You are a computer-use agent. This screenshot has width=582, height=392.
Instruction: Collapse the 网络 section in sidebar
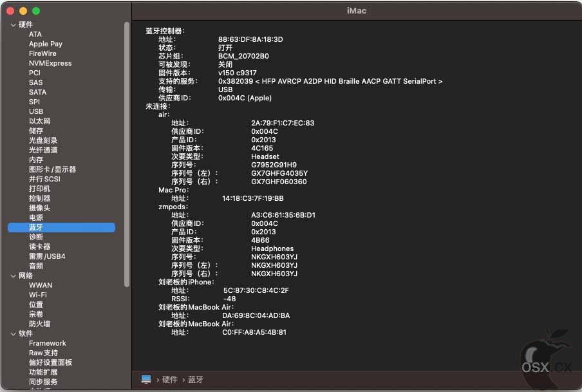pos(14,275)
